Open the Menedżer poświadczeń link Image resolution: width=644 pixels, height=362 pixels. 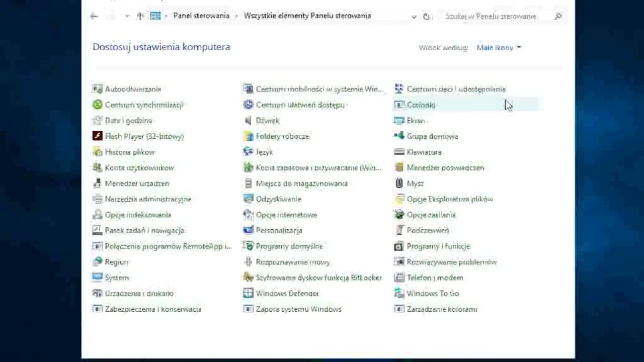(x=446, y=167)
